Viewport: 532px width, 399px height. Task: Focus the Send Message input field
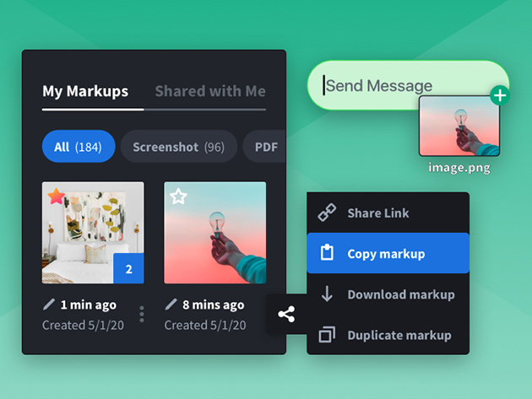pos(409,85)
